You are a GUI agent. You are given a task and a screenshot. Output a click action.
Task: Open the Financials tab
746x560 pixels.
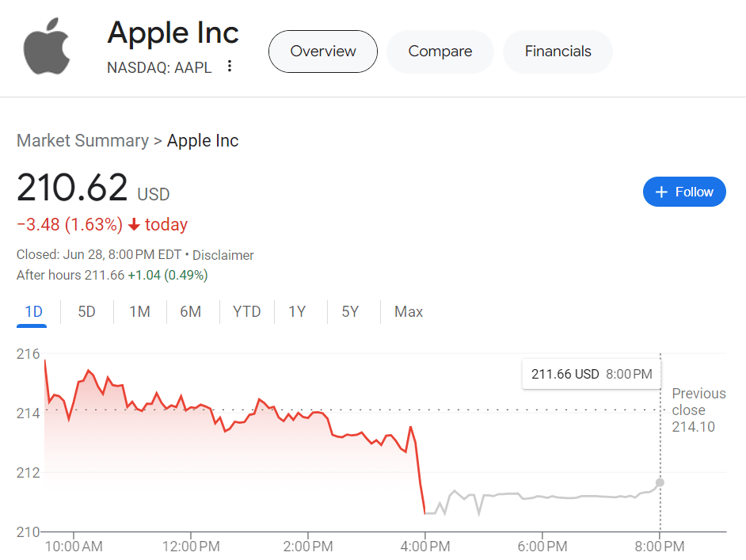click(x=558, y=51)
